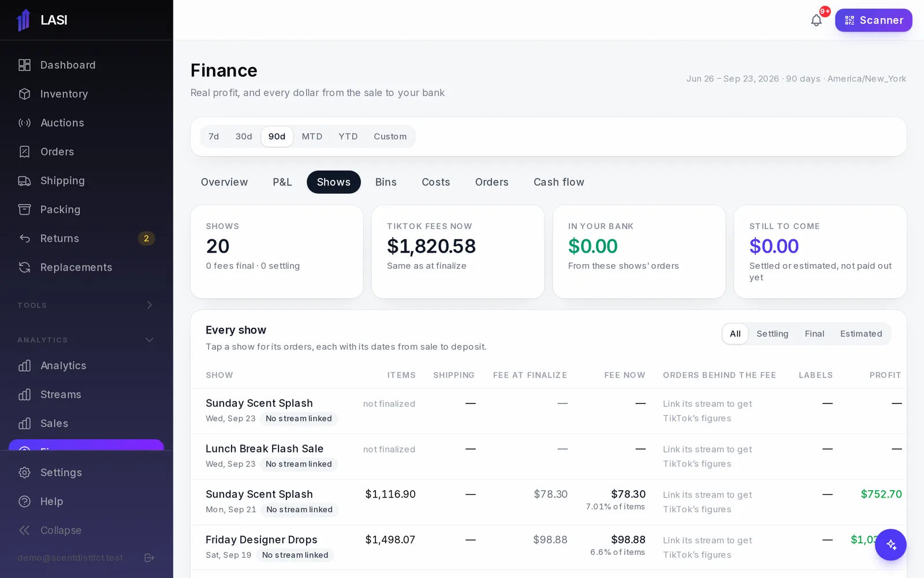The height and width of the screenshot is (578, 924).
Task: Open notifications bell icon
Action: coord(816,20)
